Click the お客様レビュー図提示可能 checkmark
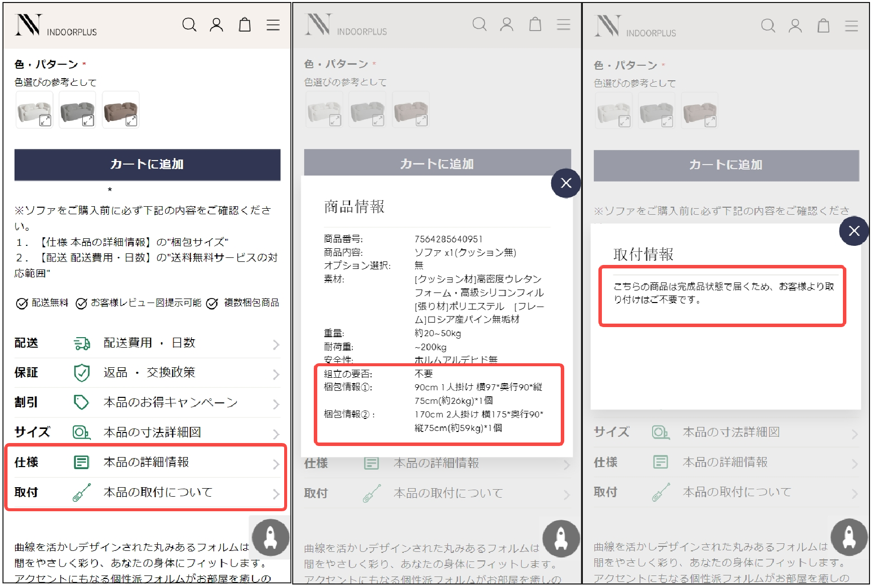Image resolution: width=873 pixels, height=588 pixels. (x=81, y=303)
